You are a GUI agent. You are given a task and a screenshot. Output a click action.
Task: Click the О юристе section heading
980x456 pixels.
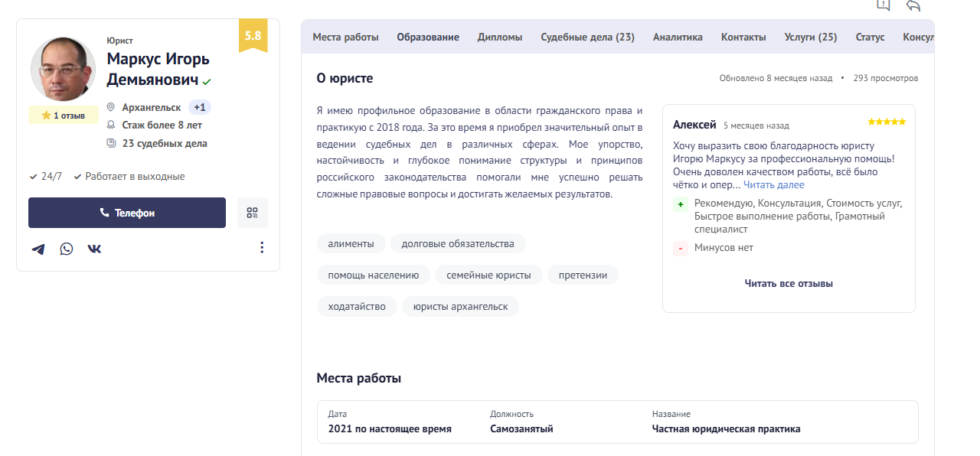pos(345,78)
